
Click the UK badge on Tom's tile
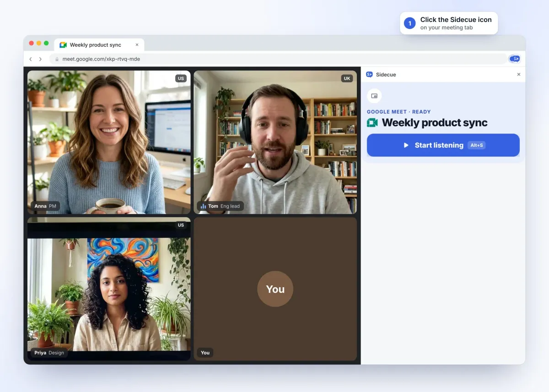[347, 78]
